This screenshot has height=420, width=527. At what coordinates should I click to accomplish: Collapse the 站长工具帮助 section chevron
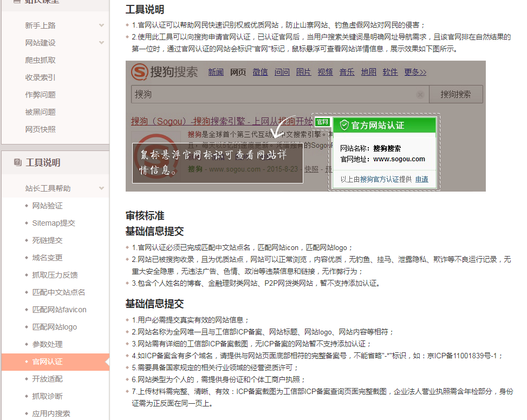[101, 188]
